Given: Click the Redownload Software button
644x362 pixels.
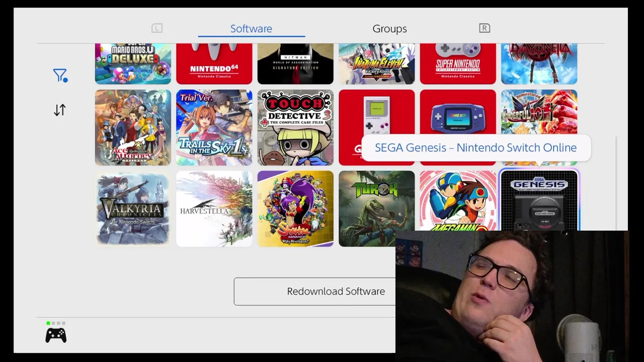Looking at the screenshot, I should pos(315,291).
